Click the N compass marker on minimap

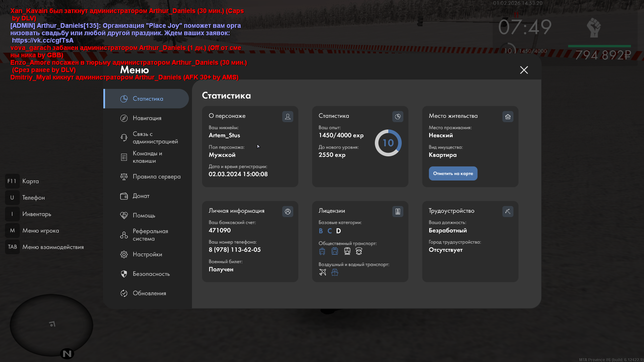67,354
